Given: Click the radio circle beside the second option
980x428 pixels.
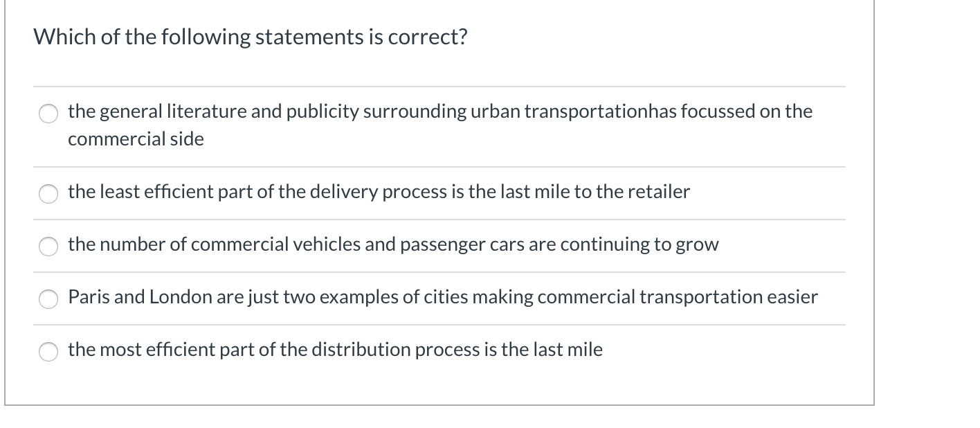Looking at the screenshot, I should click(x=48, y=194).
